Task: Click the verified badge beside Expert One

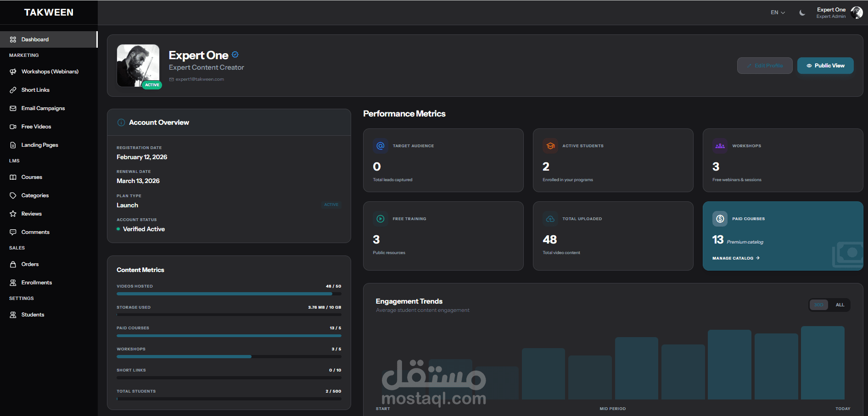Action: click(235, 55)
